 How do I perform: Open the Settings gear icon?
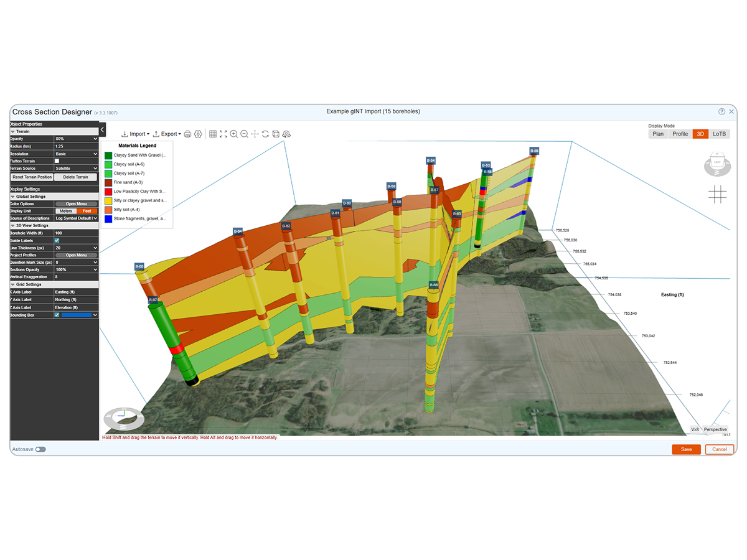tap(198, 134)
